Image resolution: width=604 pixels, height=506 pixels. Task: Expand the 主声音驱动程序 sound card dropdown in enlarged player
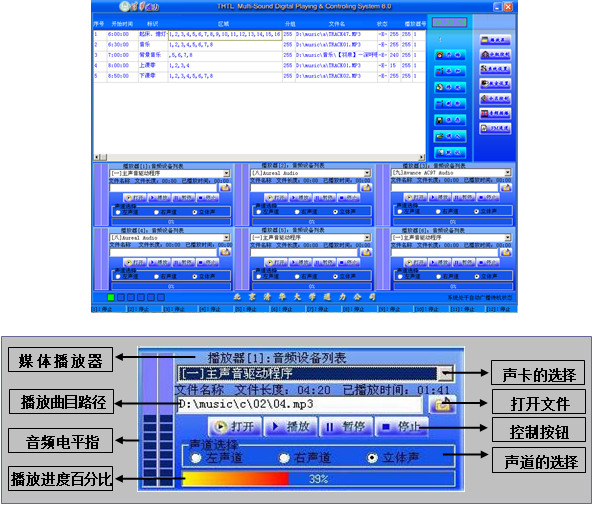coord(445,373)
